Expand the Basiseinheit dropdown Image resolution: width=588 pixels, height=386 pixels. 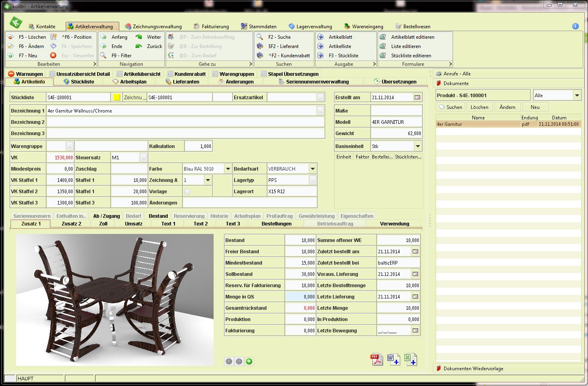tap(418, 146)
